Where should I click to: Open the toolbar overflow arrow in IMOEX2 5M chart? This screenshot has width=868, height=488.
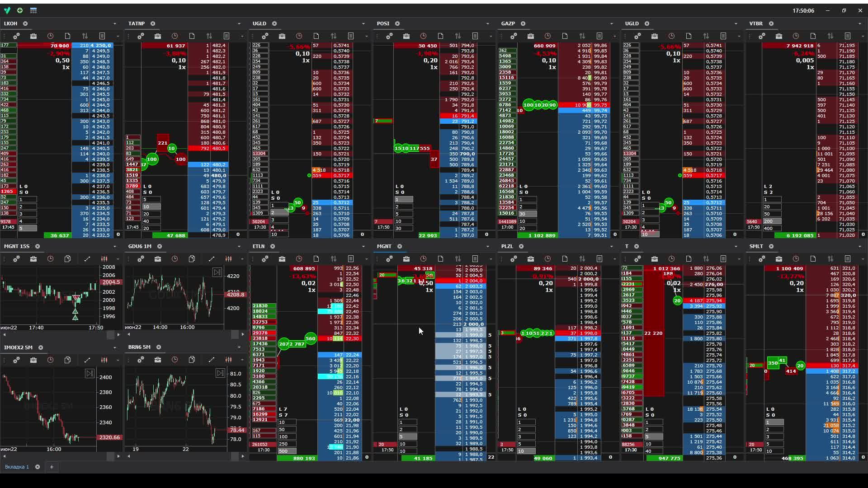pyautogui.click(x=118, y=360)
